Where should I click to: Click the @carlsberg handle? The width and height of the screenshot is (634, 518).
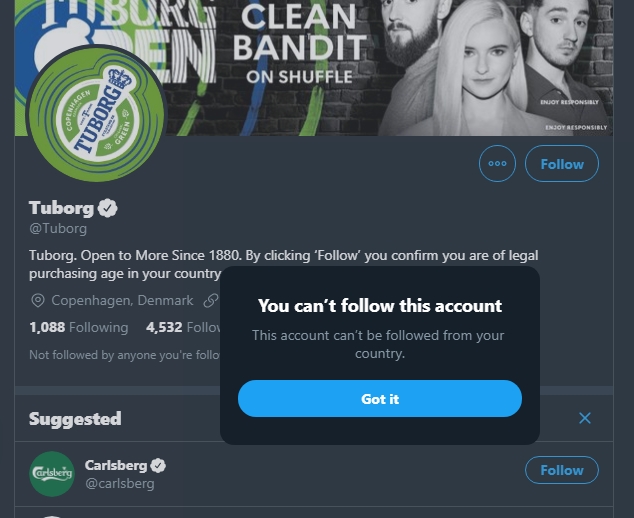[x=120, y=484]
